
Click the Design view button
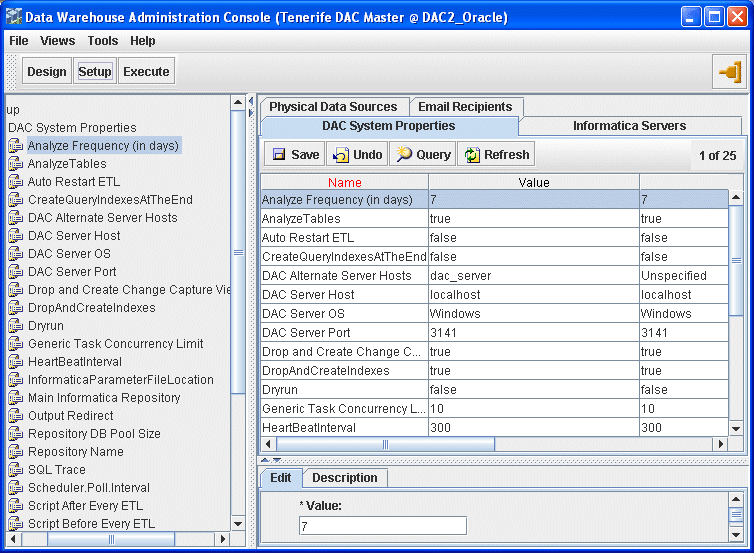pos(47,71)
